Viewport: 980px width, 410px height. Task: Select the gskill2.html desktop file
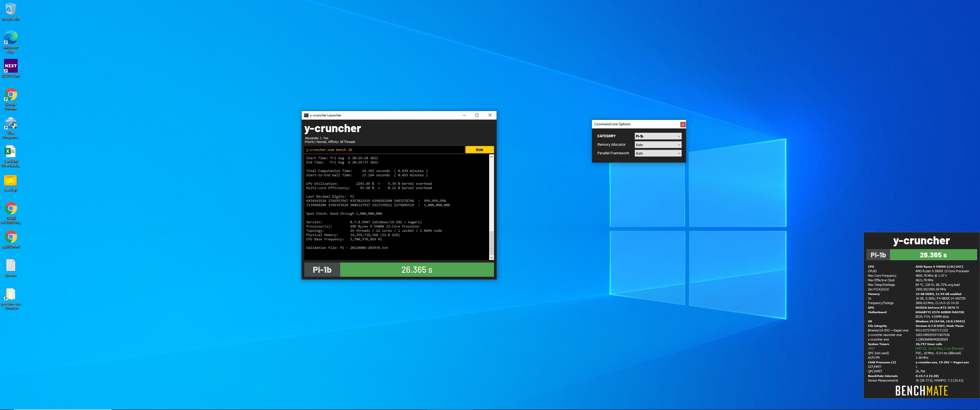(x=11, y=240)
